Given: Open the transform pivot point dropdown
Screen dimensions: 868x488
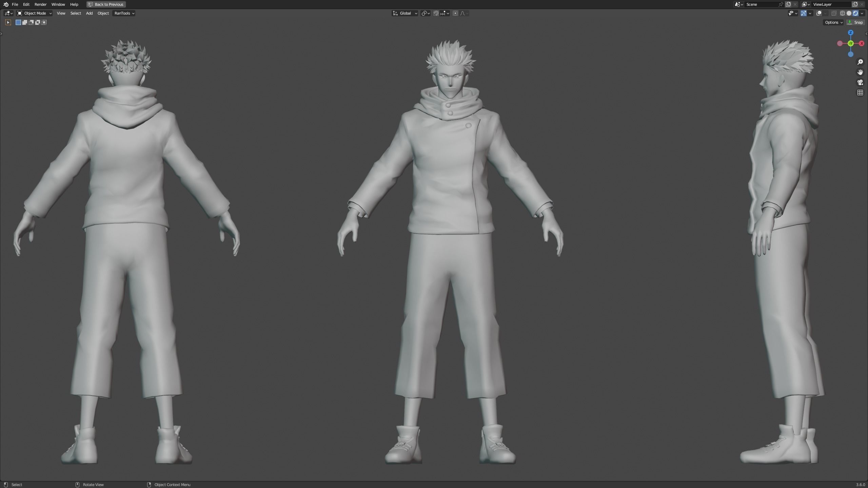Looking at the screenshot, I should pyautogui.click(x=426, y=13).
